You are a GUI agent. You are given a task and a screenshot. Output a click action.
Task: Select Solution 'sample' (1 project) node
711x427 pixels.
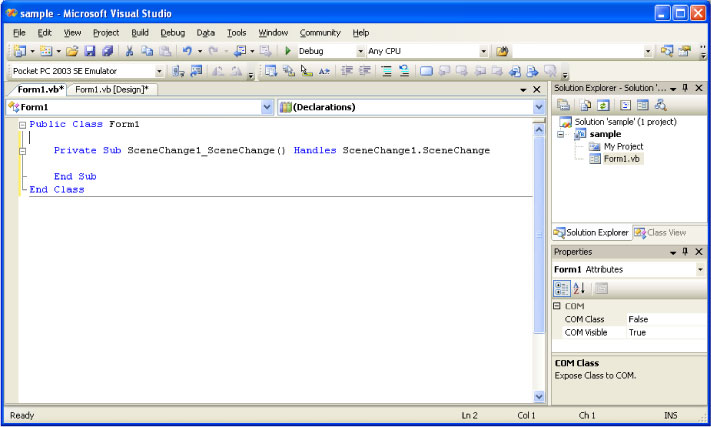click(x=625, y=121)
